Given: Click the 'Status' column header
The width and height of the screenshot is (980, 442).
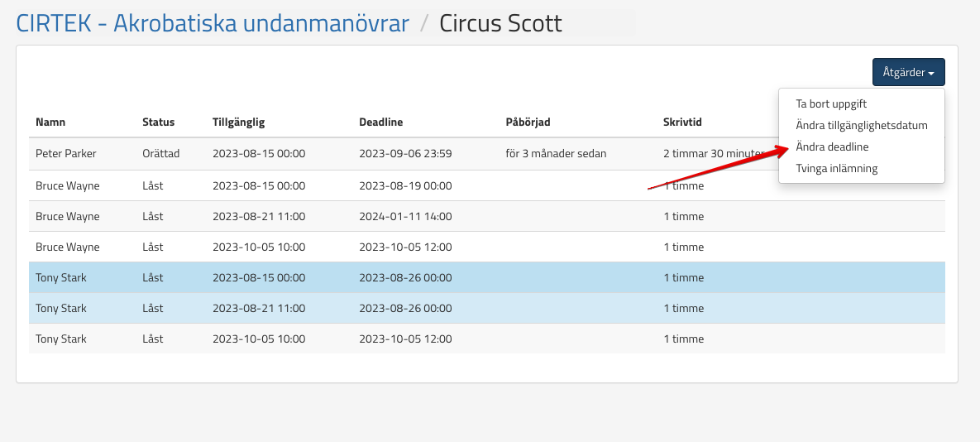Looking at the screenshot, I should coord(158,122).
